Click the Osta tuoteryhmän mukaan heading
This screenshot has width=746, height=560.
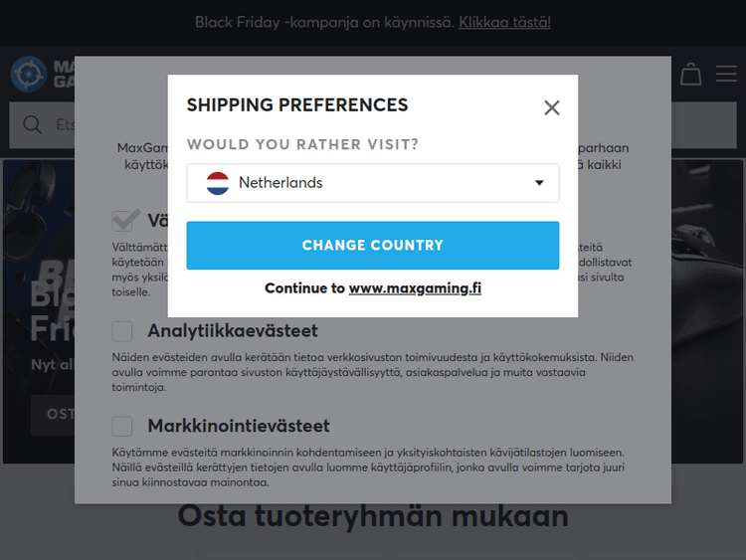(373, 517)
